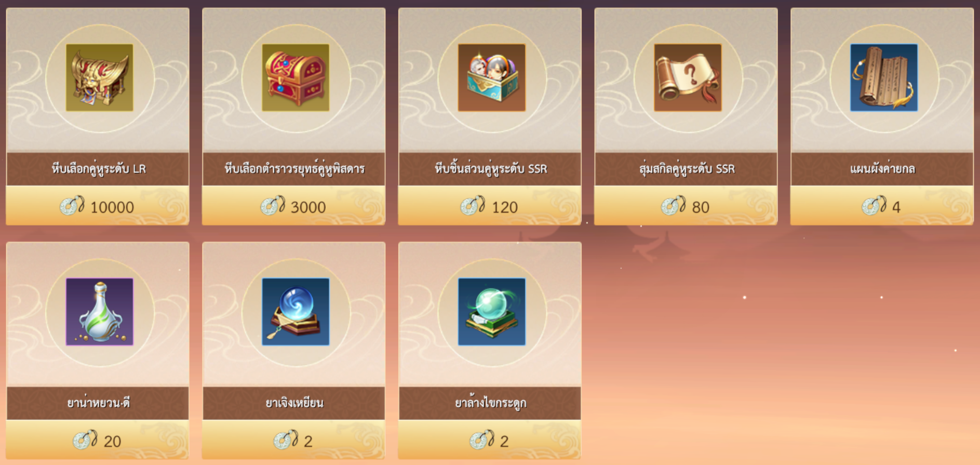Click the ยาน่าหยวน-ดี name label
Viewport: 980px width, 465px height.
(x=99, y=403)
